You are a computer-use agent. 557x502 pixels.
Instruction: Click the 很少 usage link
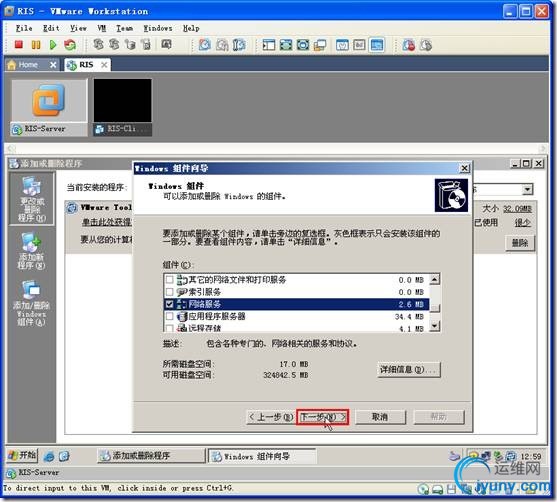click(x=523, y=223)
